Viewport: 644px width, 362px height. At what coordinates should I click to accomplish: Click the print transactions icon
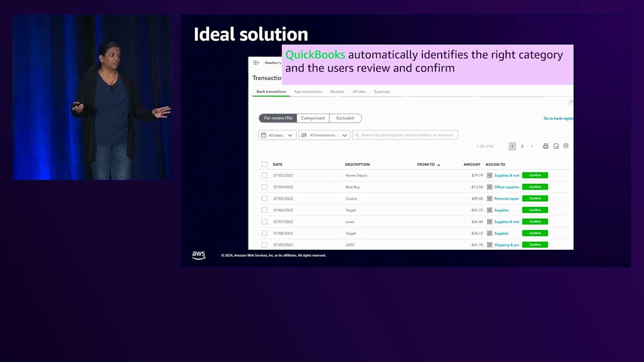(546, 146)
